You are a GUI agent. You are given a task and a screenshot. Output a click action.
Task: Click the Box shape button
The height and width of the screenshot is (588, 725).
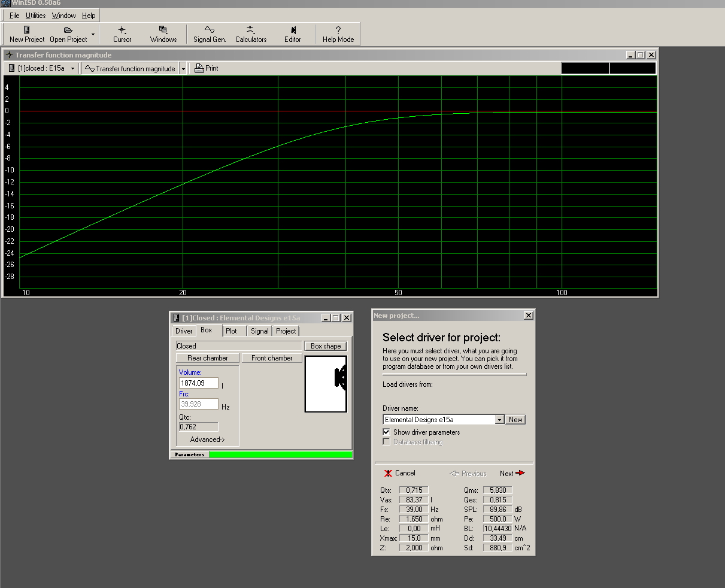326,346
